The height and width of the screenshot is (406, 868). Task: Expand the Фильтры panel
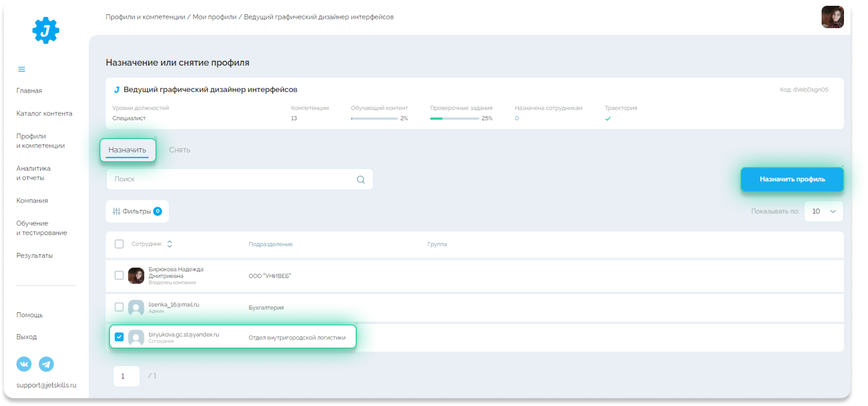click(x=137, y=211)
